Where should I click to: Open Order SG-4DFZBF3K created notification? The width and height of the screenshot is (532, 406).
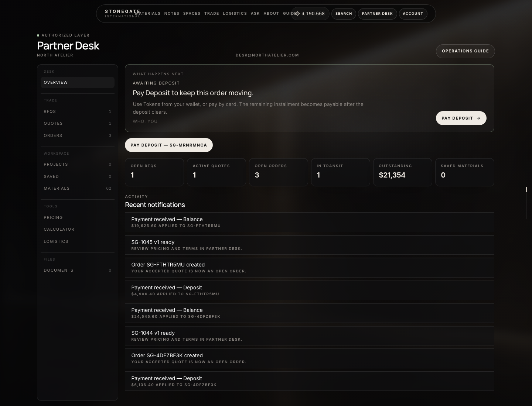pos(310,358)
